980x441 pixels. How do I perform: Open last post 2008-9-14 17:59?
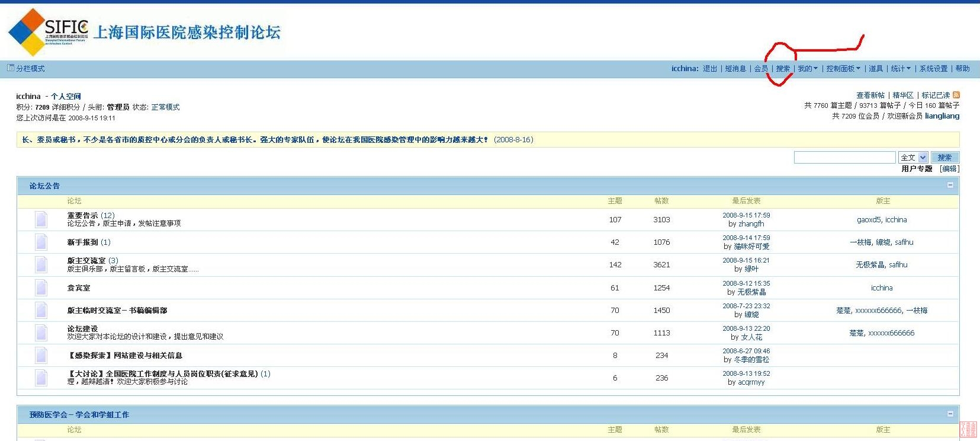click(746, 238)
